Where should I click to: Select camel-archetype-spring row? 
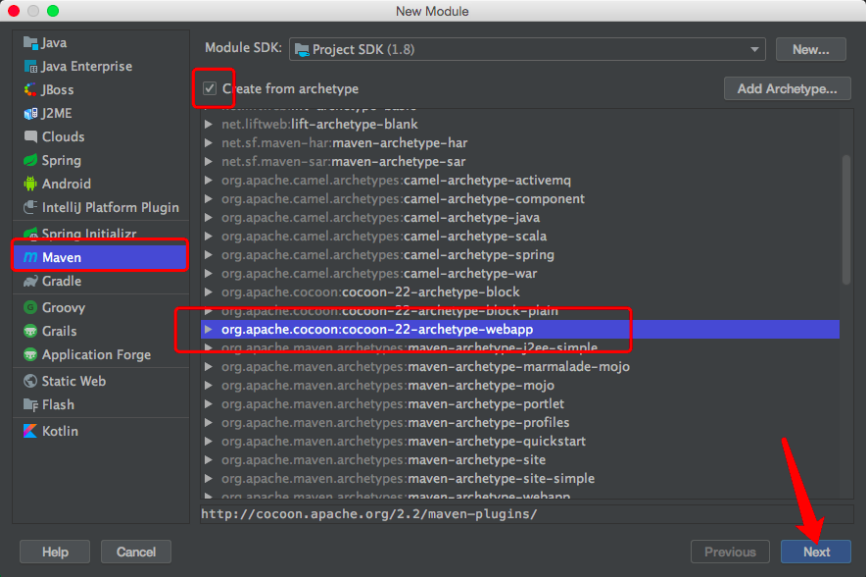tap(520, 255)
